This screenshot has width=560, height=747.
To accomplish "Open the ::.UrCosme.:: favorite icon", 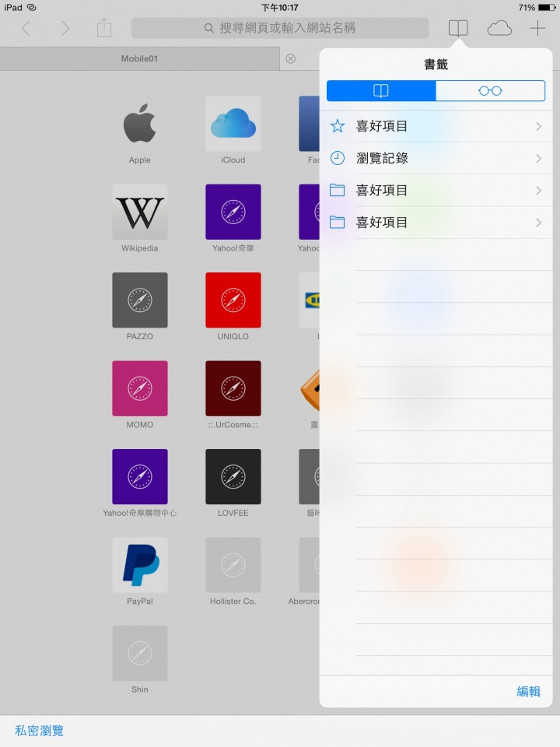I will pyautogui.click(x=233, y=388).
